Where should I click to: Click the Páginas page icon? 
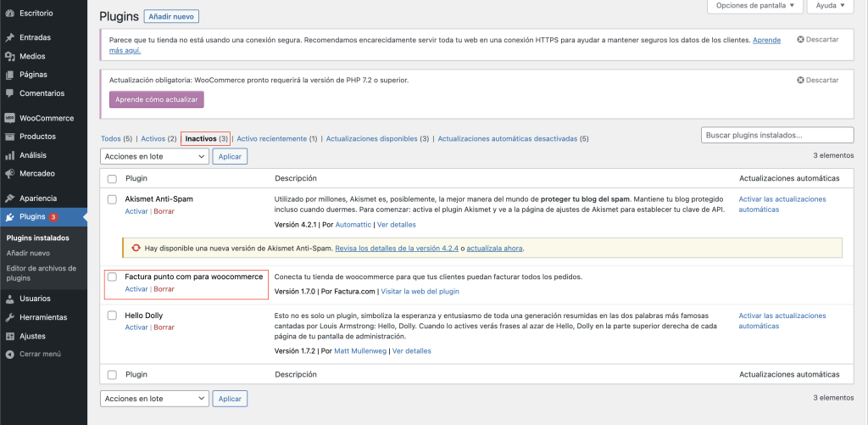click(x=9, y=75)
